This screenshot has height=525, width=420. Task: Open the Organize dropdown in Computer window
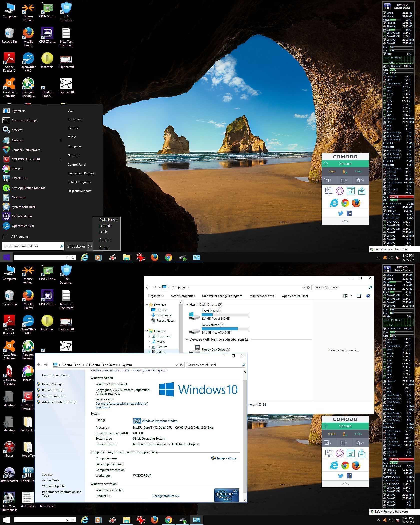156,296
